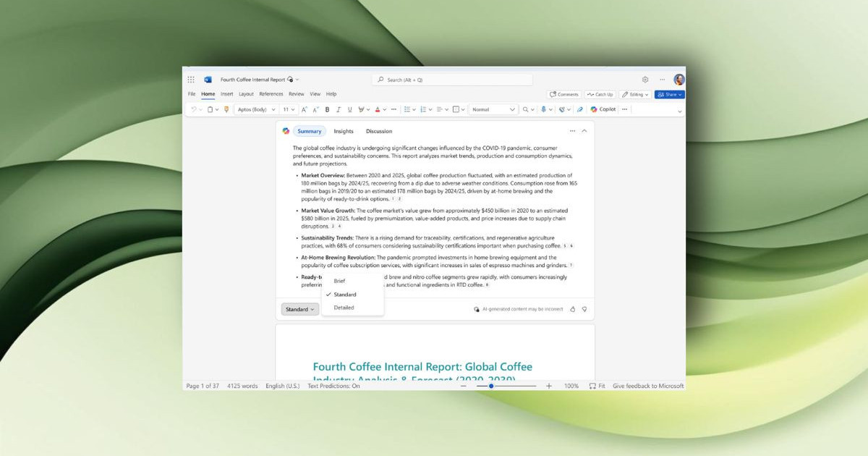Open the Standard summary length dropdown

[x=299, y=309]
